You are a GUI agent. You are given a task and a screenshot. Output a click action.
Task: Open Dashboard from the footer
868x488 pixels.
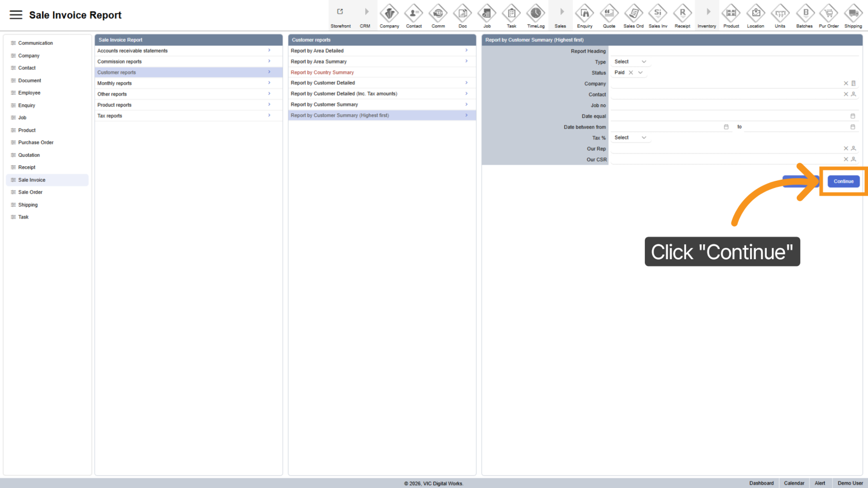(x=761, y=483)
